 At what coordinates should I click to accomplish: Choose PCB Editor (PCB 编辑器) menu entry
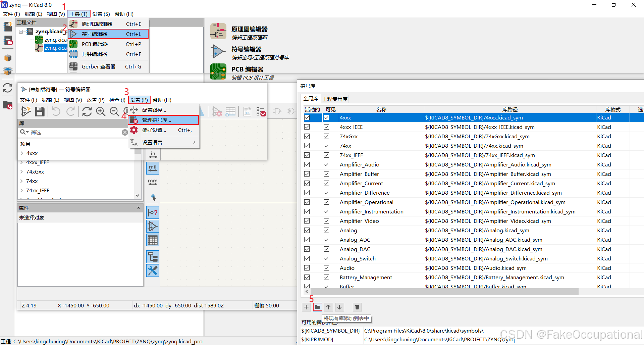(x=108, y=44)
